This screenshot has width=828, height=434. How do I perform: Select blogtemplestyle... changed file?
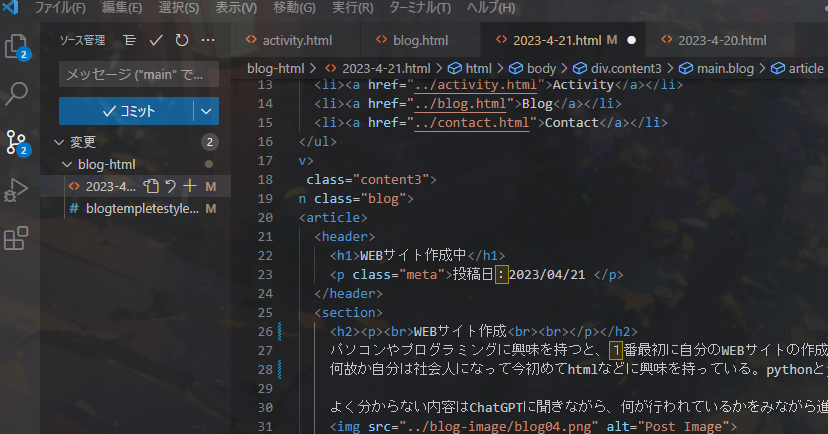pyautogui.click(x=135, y=209)
